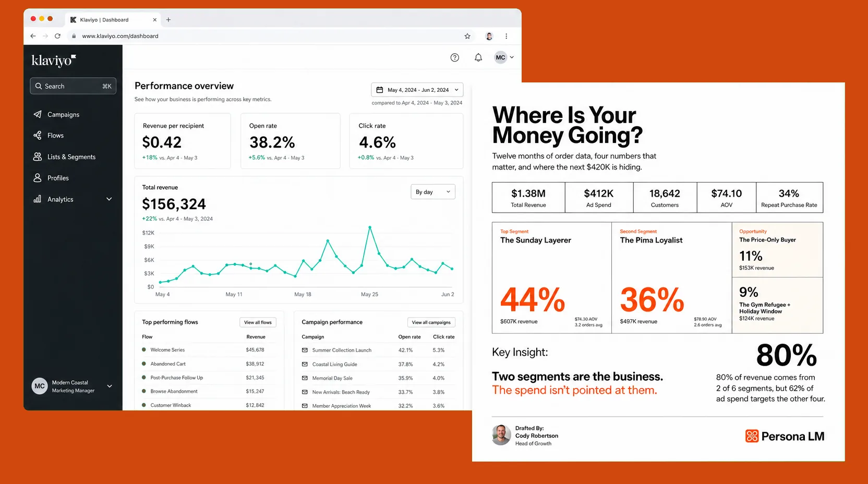Viewport: 868px width, 484px height.
Task: Click the Click rate column header in campaign table
Action: (x=444, y=337)
